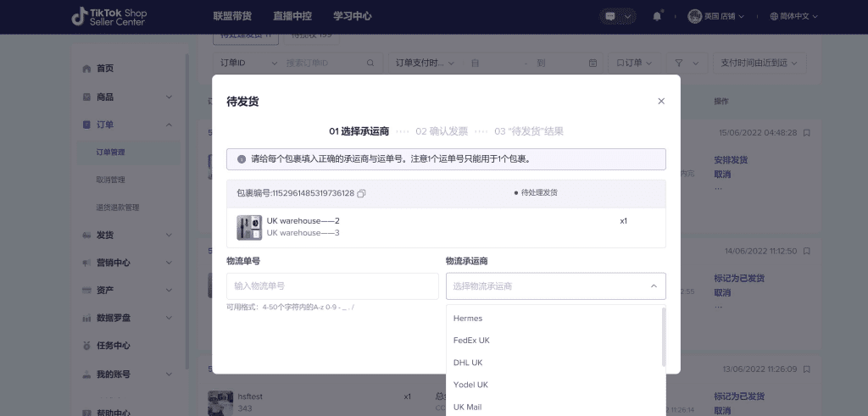868x416 pixels.
Task: Click the TikTok Shop Seller Center logo
Action: tap(109, 17)
